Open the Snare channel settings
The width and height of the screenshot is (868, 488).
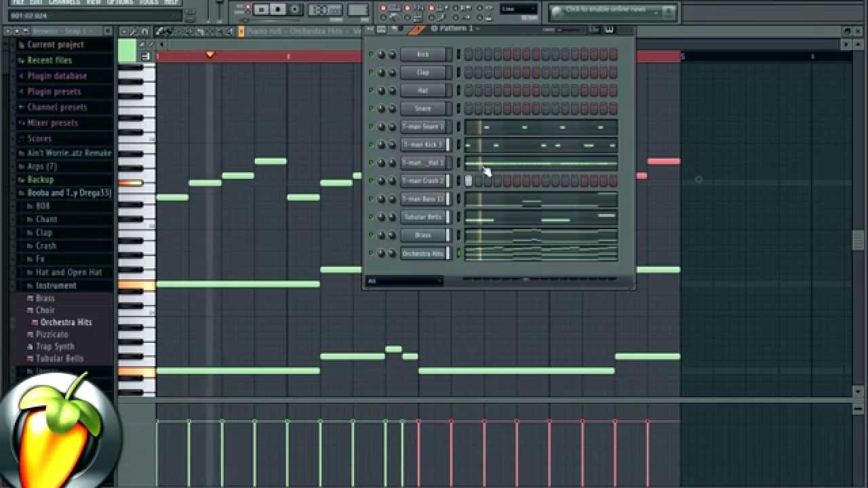click(x=425, y=108)
